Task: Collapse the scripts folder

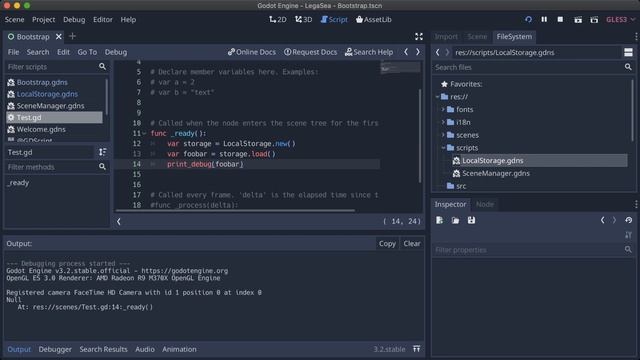Action: 443,148
